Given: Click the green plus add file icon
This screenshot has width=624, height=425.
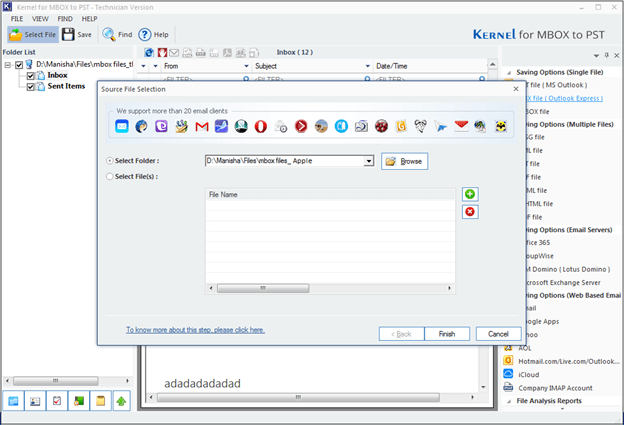Looking at the screenshot, I should click(470, 194).
